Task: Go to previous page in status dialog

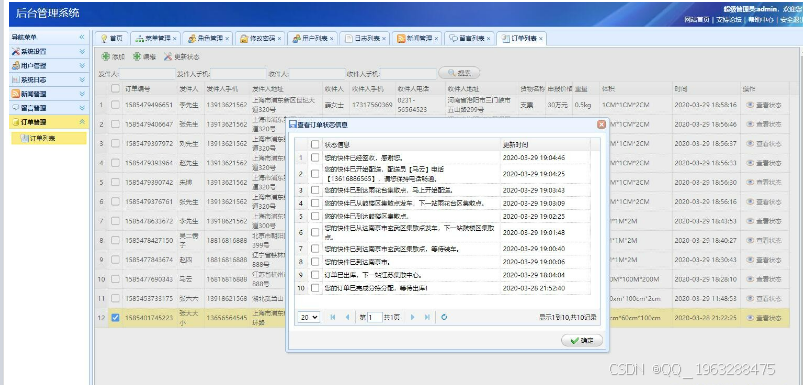Action: [x=347, y=317]
